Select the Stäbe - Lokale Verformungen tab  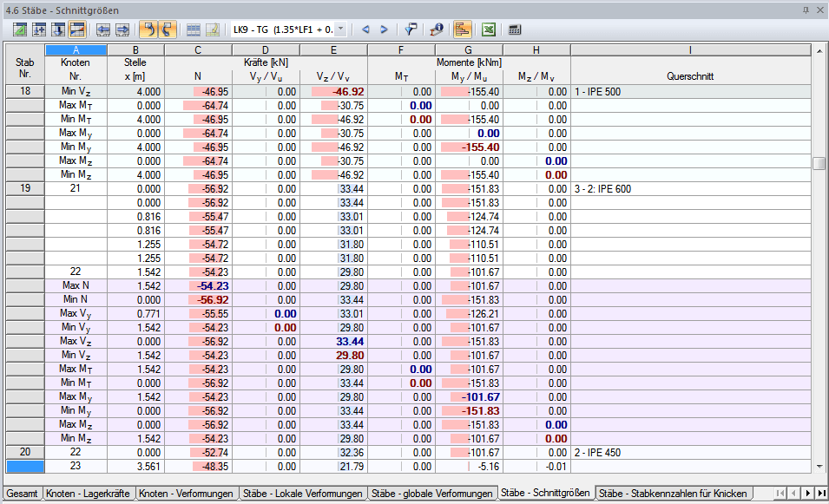coord(302,494)
